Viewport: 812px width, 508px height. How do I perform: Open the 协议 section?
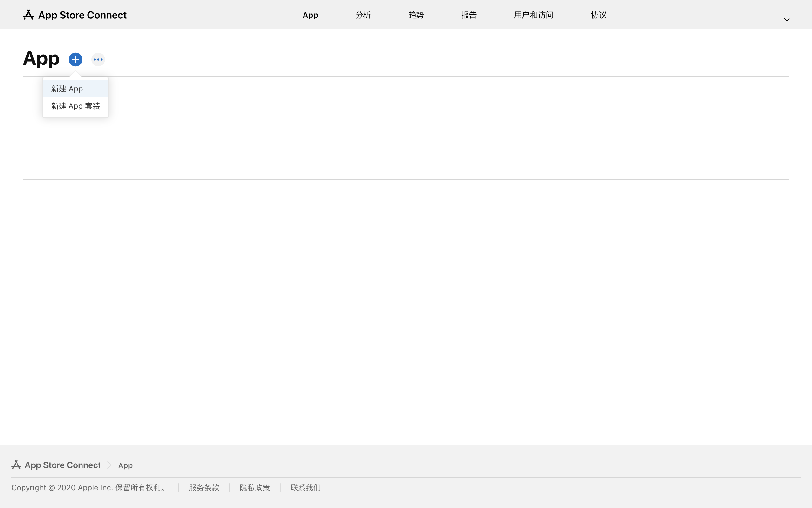tap(598, 15)
